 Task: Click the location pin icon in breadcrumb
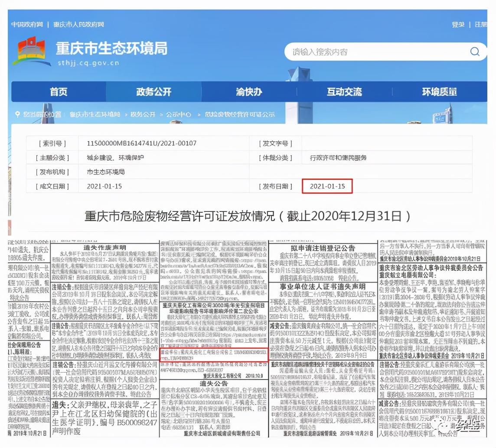(17, 115)
